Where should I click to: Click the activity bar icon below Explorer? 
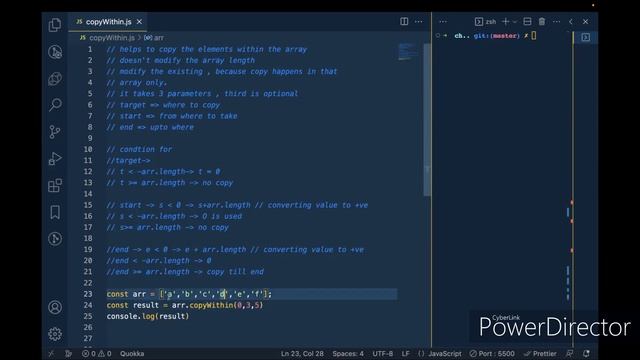point(55,52)
